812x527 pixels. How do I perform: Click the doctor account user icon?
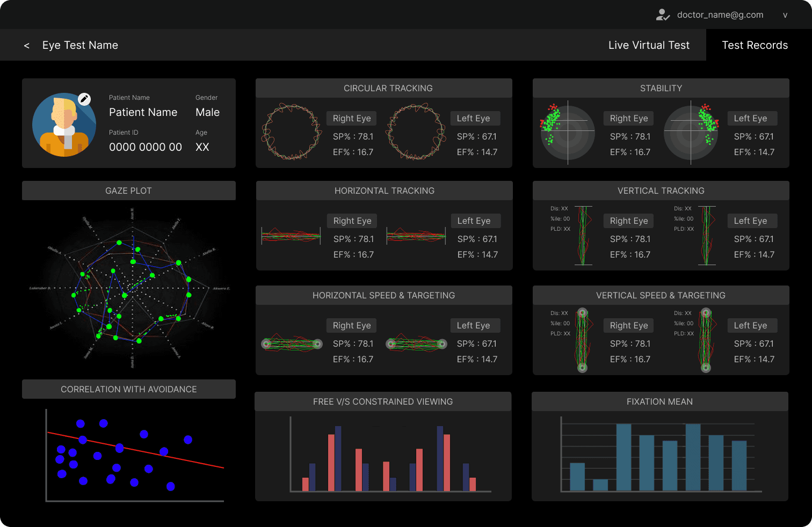tap(663, 15)
